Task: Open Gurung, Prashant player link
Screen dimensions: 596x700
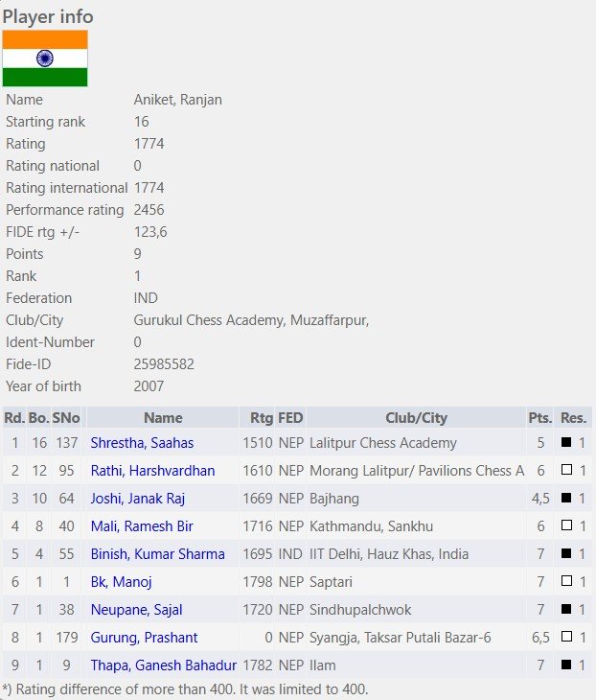Action: [x=144, y=638]
